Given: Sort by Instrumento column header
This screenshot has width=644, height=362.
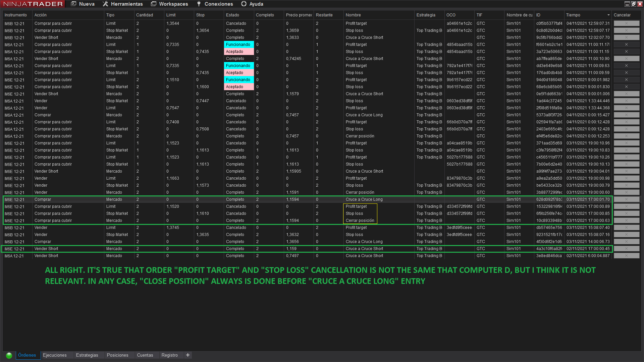Looking at the screenshot, I should [x=16, y=15].
